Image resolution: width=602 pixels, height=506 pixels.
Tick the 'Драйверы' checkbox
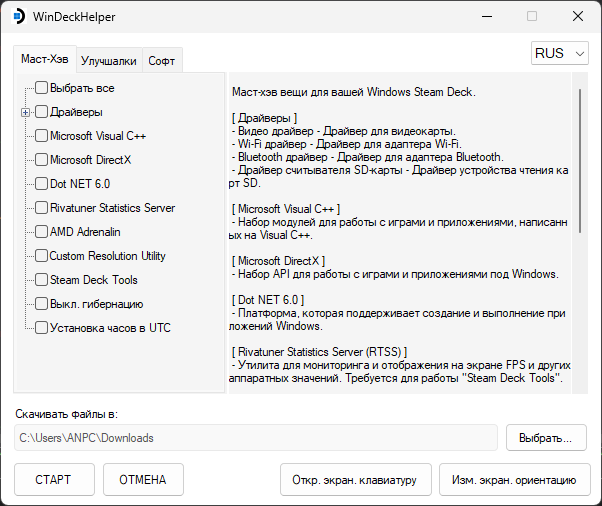[41, 112]
